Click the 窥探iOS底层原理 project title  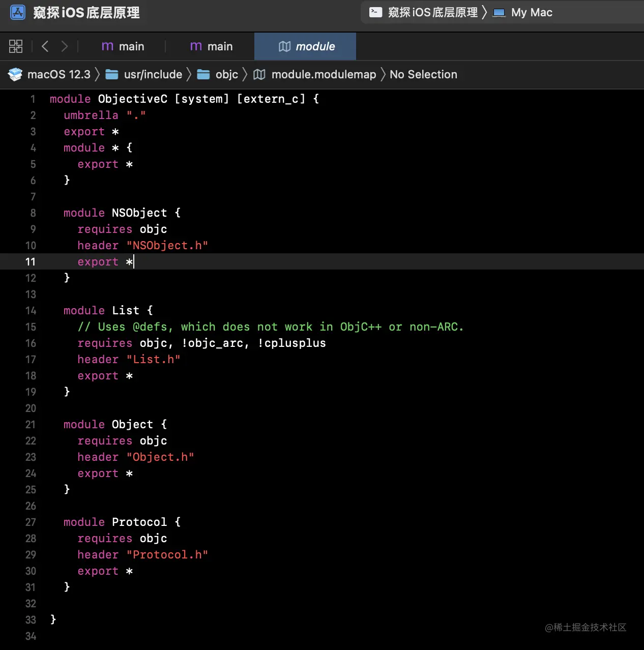[x=86, y=12]
